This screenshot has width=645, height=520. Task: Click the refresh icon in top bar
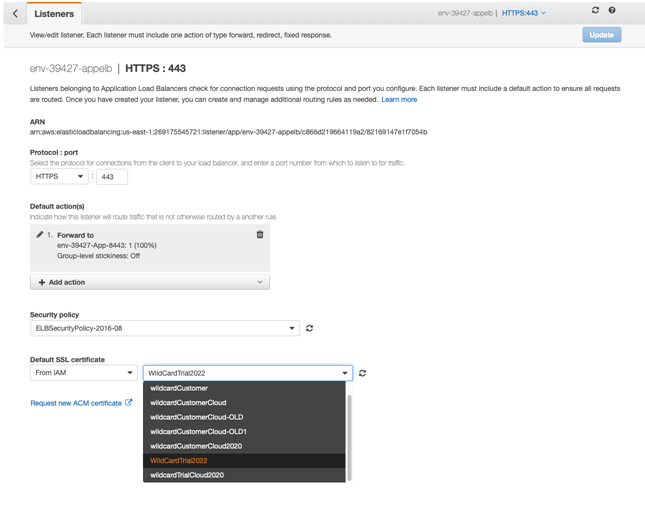[595, 11]
